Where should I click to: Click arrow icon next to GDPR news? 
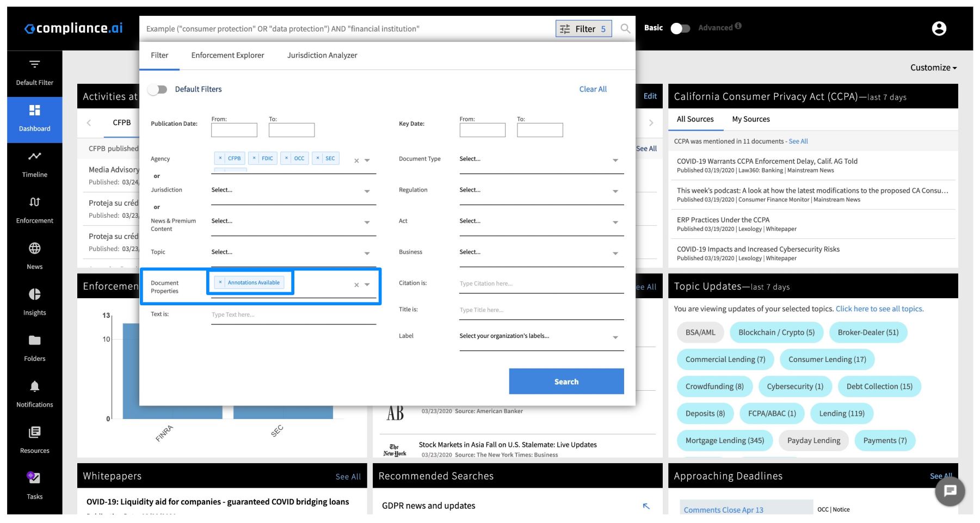[x=646, y=506]
